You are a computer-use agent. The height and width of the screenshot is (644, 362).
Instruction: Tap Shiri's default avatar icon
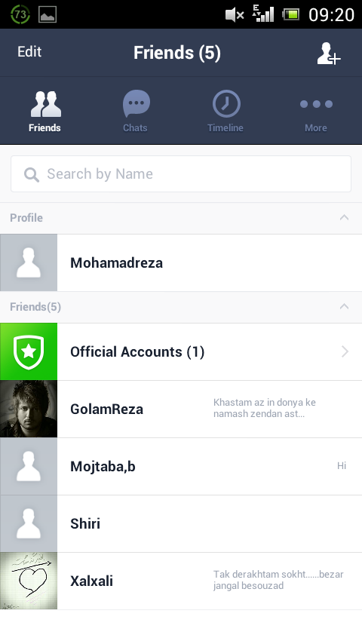point(29,523)
